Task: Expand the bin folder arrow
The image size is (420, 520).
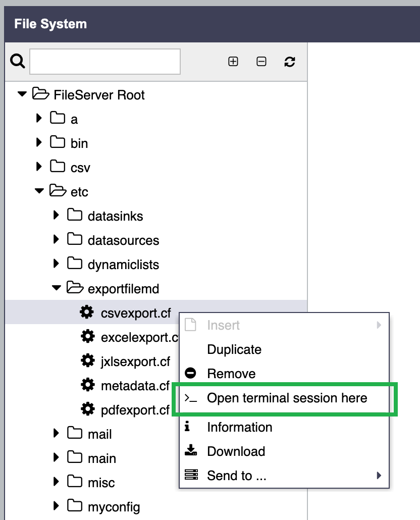Action: [x=39, y=142]
